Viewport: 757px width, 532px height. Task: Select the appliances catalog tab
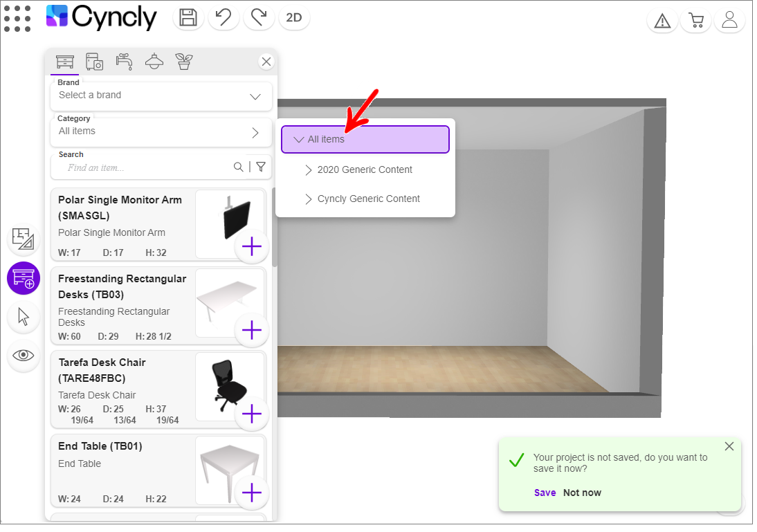95,62
